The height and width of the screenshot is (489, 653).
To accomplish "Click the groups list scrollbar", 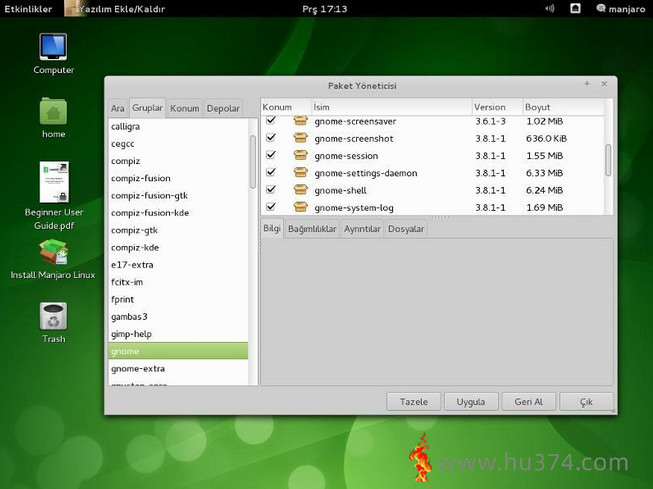I will pyautogui.click(x=253, y=162).
